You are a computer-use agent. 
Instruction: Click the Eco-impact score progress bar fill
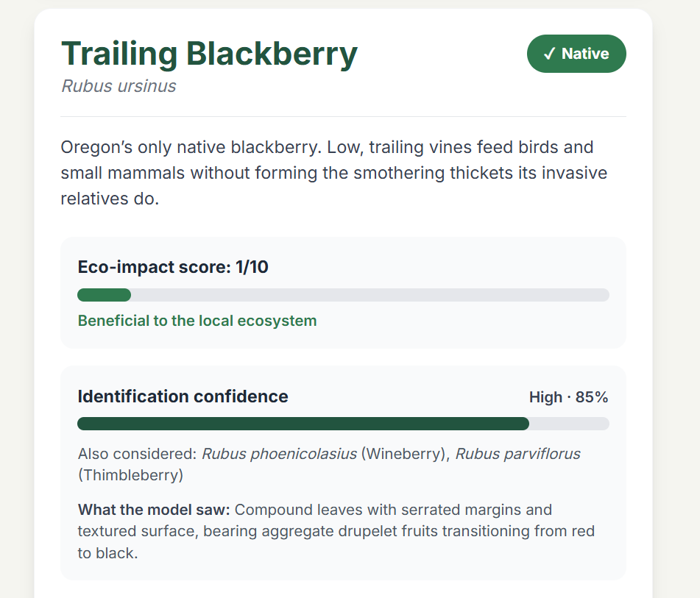[x=104, y=295]
